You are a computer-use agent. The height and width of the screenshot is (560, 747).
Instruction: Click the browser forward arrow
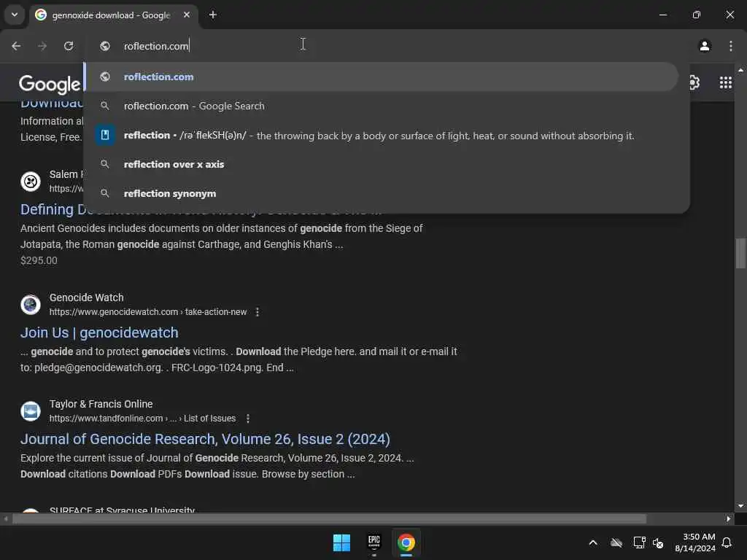[42, 46]
